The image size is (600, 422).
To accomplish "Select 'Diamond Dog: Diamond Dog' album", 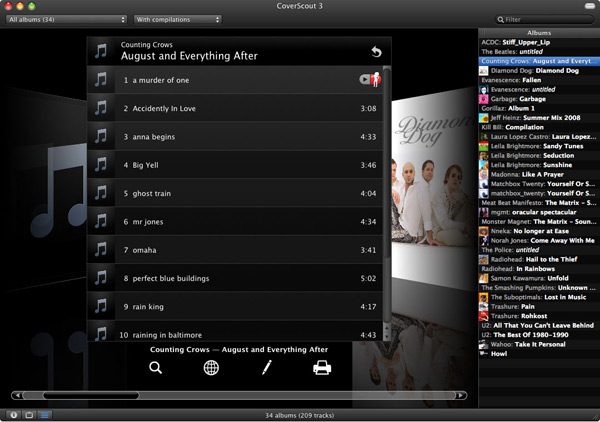I will point(539,70).
